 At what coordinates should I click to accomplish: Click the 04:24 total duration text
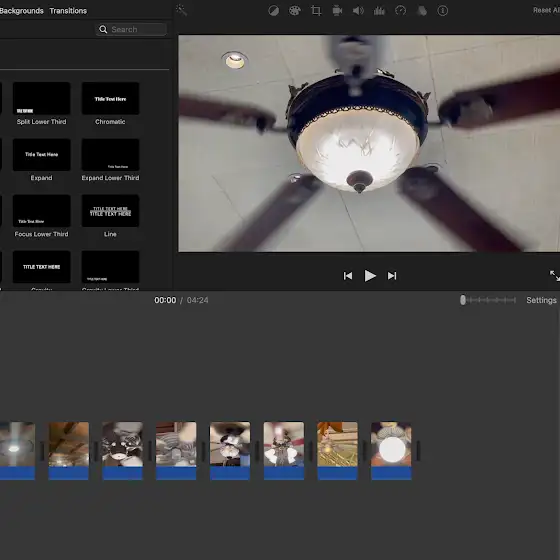tap(198, 300)
